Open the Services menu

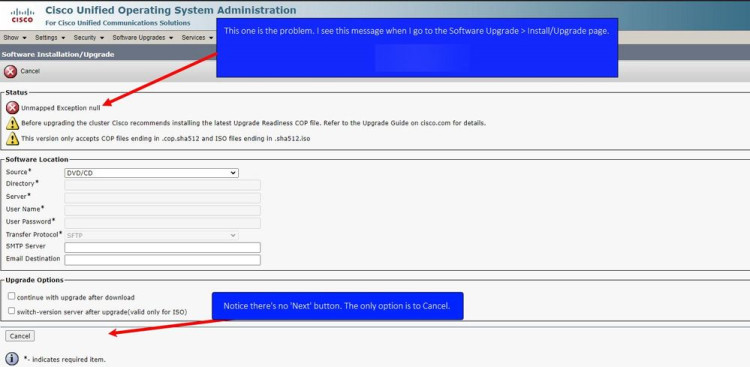click(x=197, y=37)
